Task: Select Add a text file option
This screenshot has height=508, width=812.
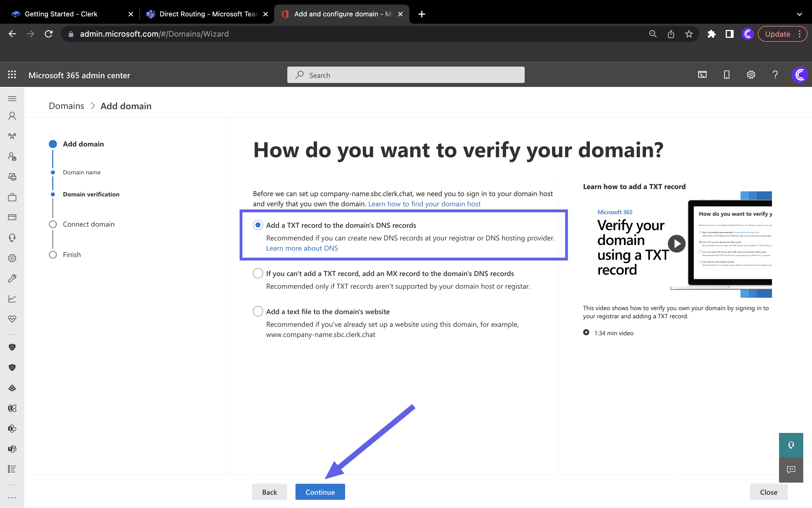Action: (x=258, y=311)
